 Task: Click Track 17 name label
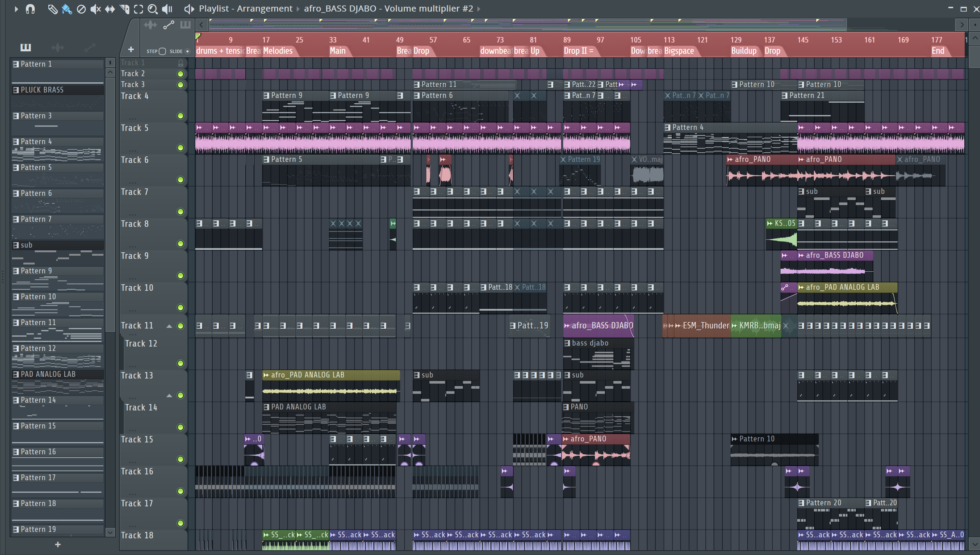coord(136,504)
